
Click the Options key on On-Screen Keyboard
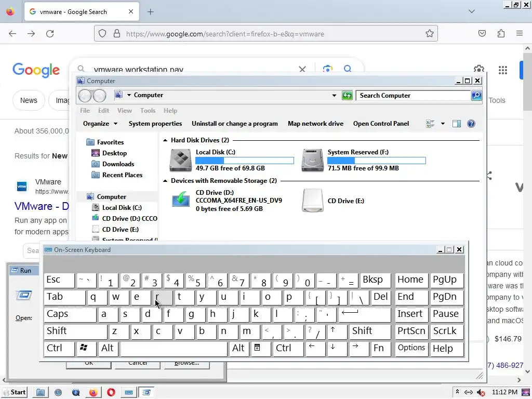point(411,349)
